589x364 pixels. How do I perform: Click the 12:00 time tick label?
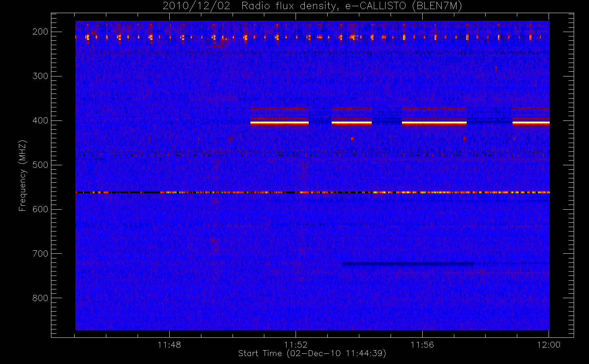(x=549, y=345)
